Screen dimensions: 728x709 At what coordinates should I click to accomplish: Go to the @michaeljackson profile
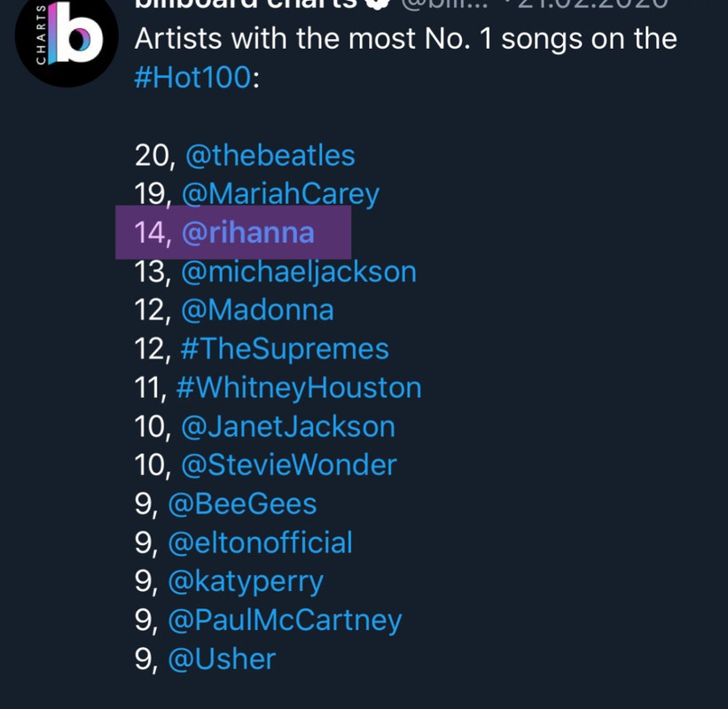point(299,272)
